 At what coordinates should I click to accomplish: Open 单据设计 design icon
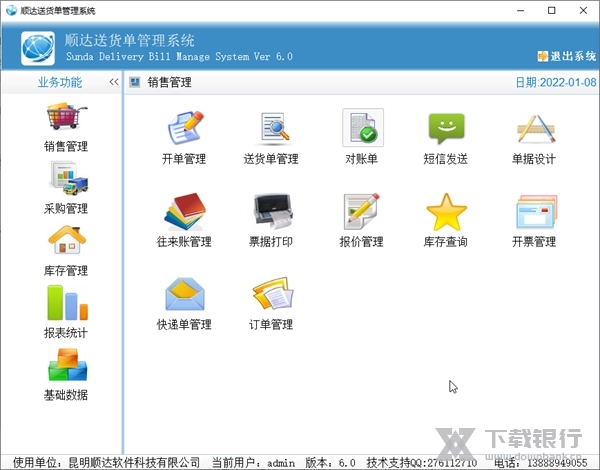click(x=536, y=129)
